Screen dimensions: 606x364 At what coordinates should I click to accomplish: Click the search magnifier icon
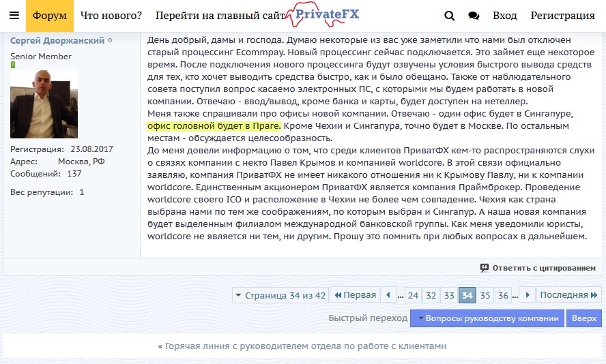(449, 16)
